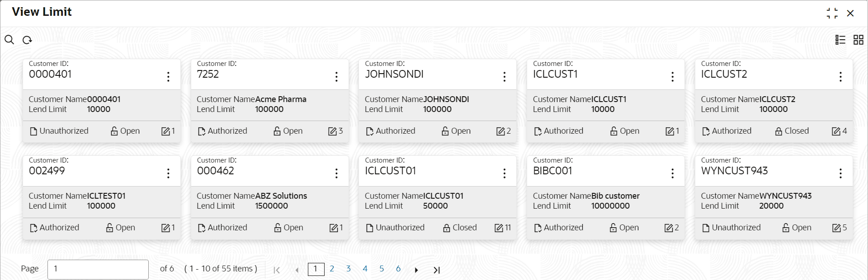Jump to last page arrow
The width and height of the screenshot is (868, 280).
[436, 270]
